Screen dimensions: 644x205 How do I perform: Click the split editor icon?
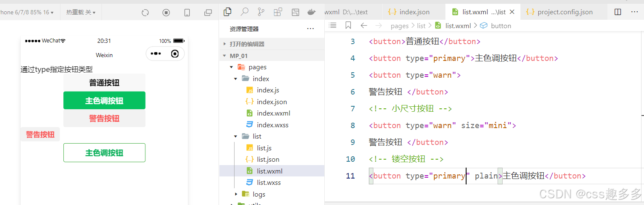pyautogui.click(x=618, y=12)
